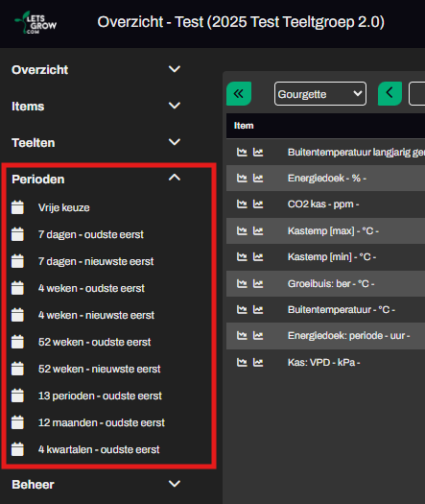Select 52 weken - oudste eerst
Image resolution: width=425 pixels, height=504 pixels.
(x=94, y=342)
